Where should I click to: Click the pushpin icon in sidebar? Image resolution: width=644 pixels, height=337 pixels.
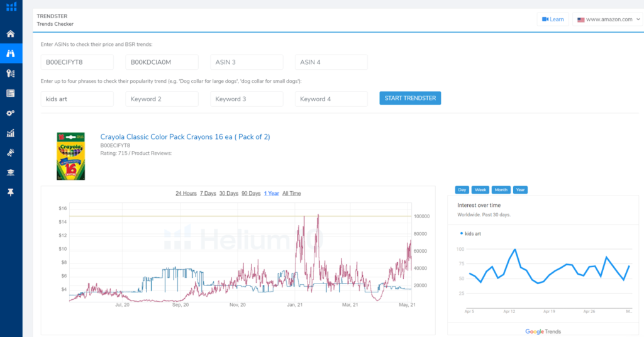[x=11, y=192]
